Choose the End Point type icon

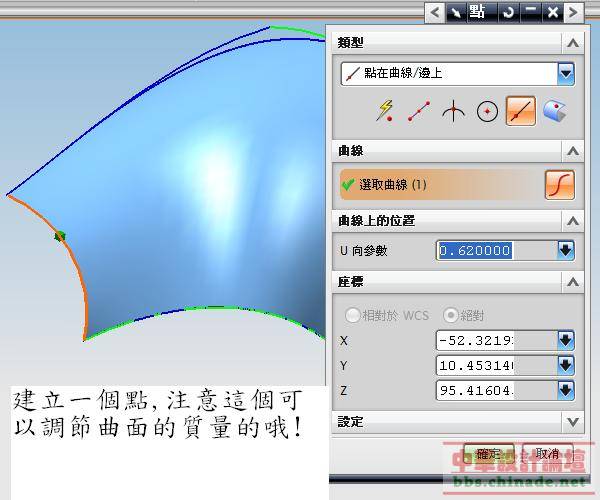pyautogui.click(x=419, y=111)
